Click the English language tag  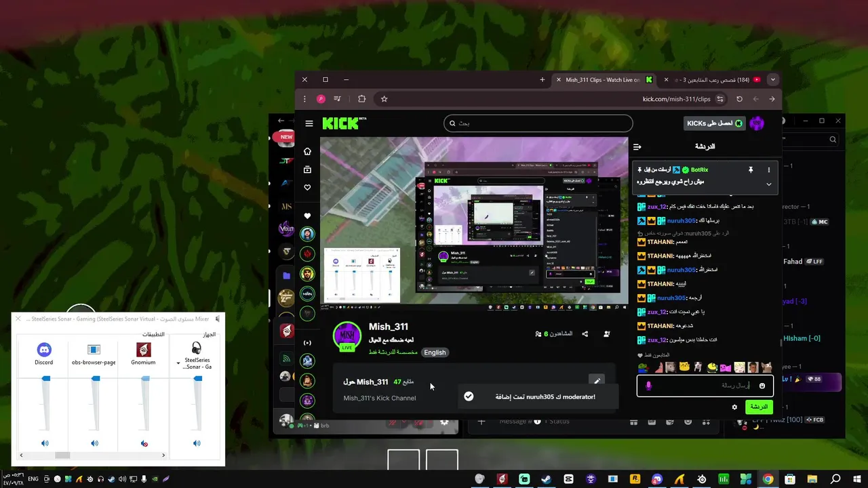pos(435,352)
